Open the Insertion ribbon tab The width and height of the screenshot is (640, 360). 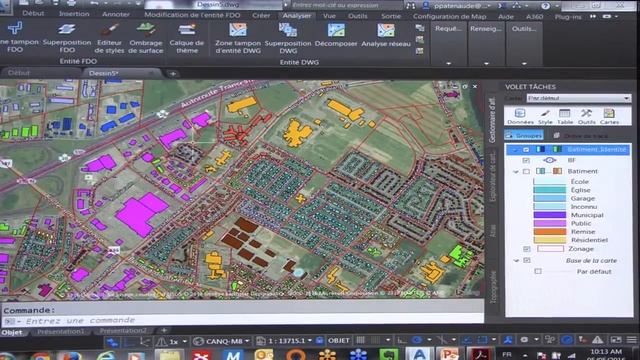74,14
